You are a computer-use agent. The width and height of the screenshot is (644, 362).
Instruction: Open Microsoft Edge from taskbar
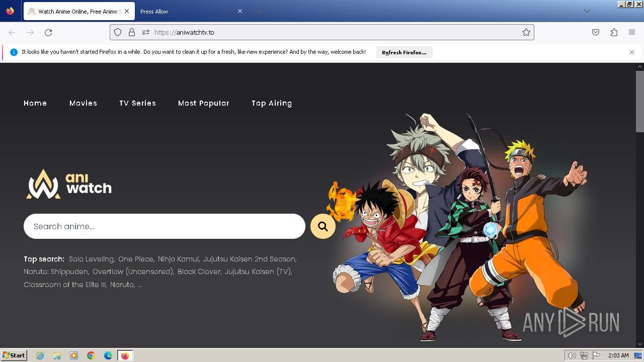coord(108,355)
